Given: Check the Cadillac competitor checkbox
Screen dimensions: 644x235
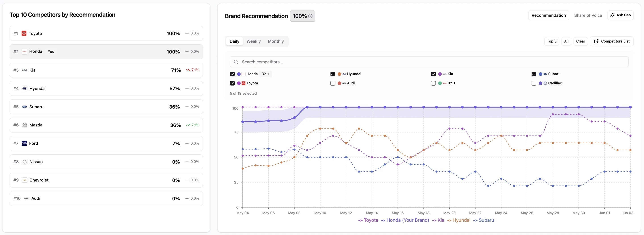Looking at the screenshot, I should 534,83.
